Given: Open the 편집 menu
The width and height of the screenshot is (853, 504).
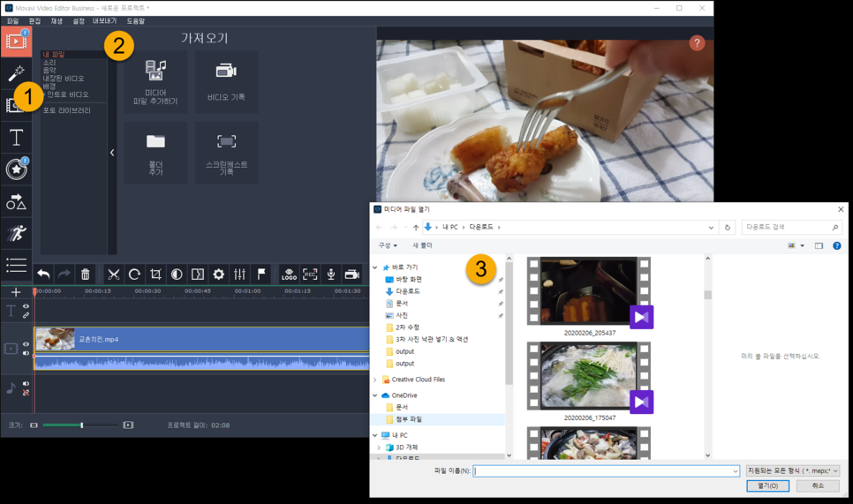Looking at the screenshot, I should click(x=34, y=20).
